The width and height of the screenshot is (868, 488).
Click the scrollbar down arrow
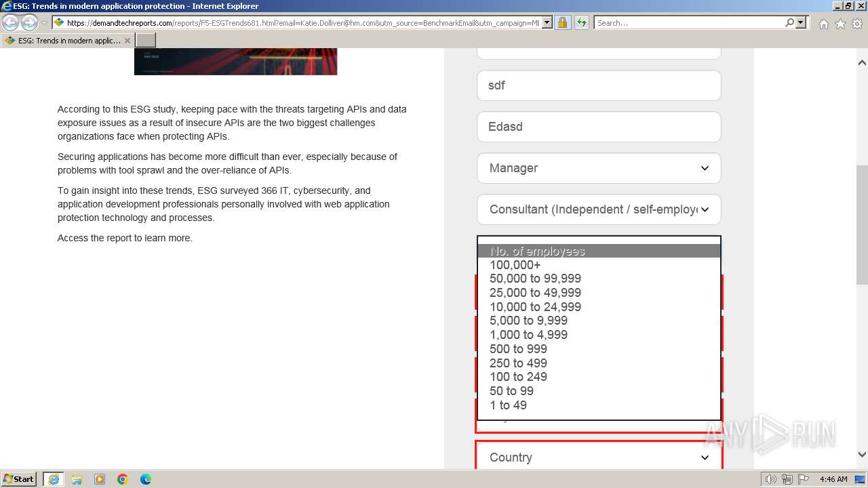coord(862,455)
